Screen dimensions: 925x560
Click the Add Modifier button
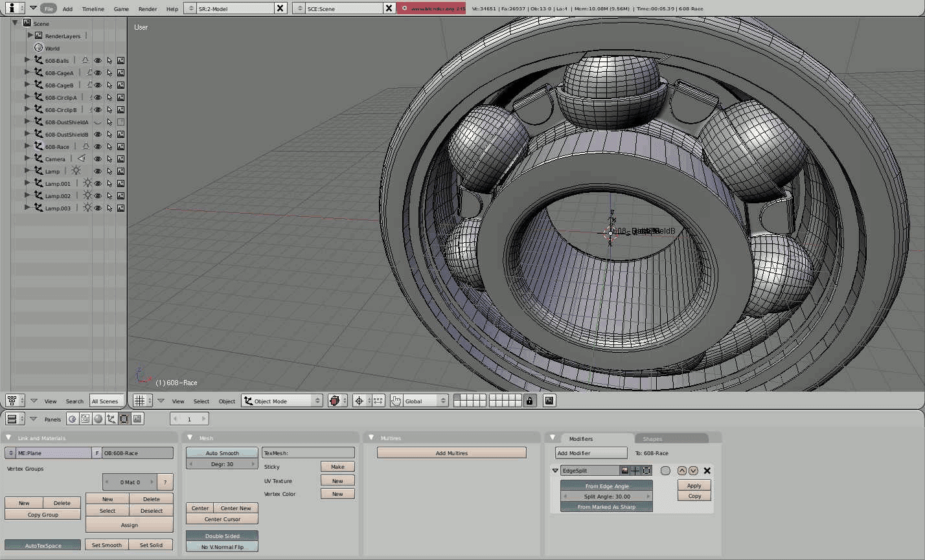point(590,453)
